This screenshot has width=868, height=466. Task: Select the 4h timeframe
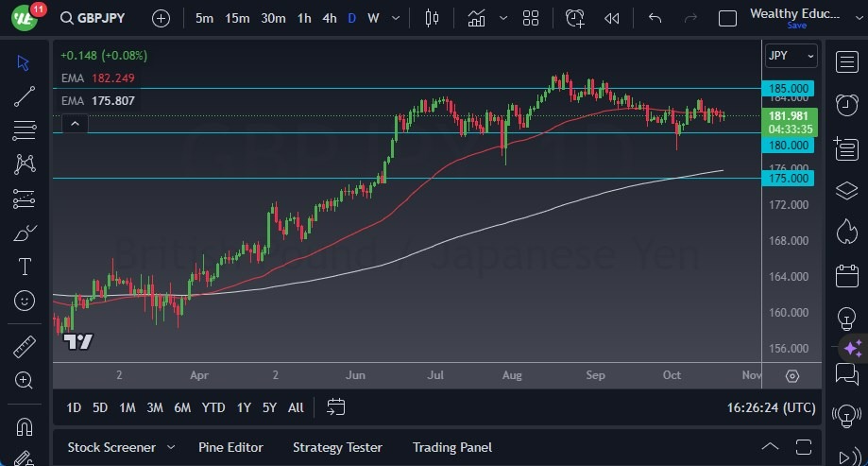click(330, 18)
